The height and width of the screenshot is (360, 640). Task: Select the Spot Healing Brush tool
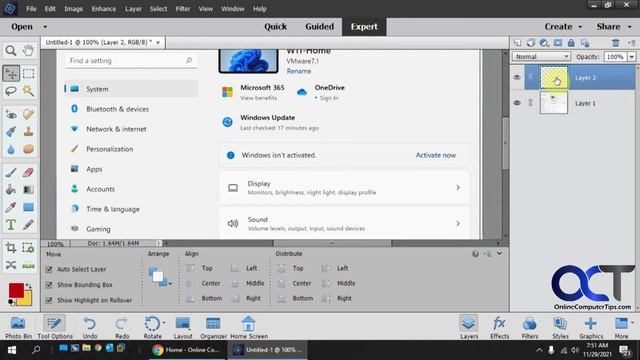point(28,114)
